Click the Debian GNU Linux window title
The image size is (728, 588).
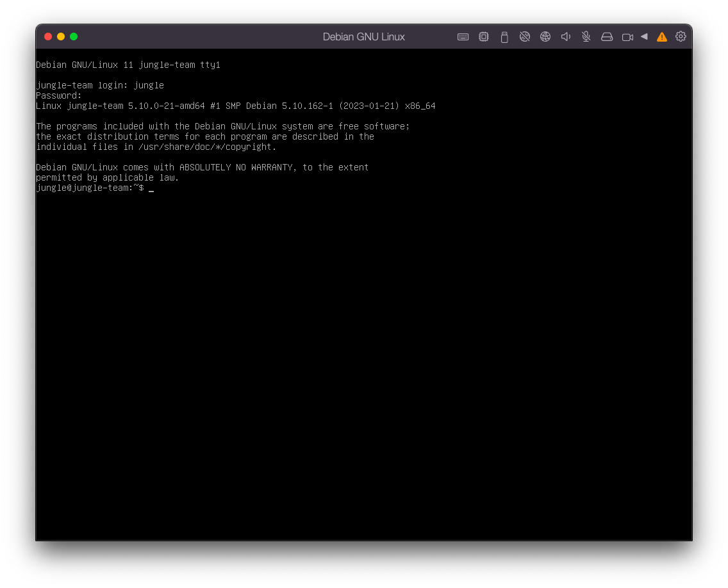coord(363,37)
